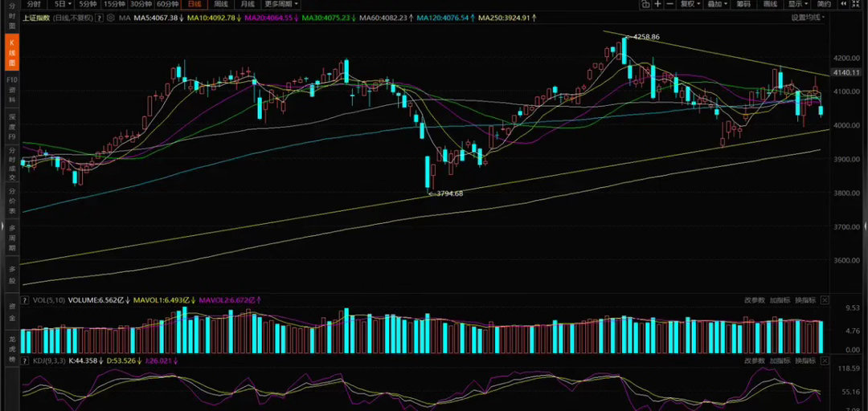This screenshot has height=411, width=868.
Task: Click 加指标 in the VOL panel
Action: coord(780,300)
